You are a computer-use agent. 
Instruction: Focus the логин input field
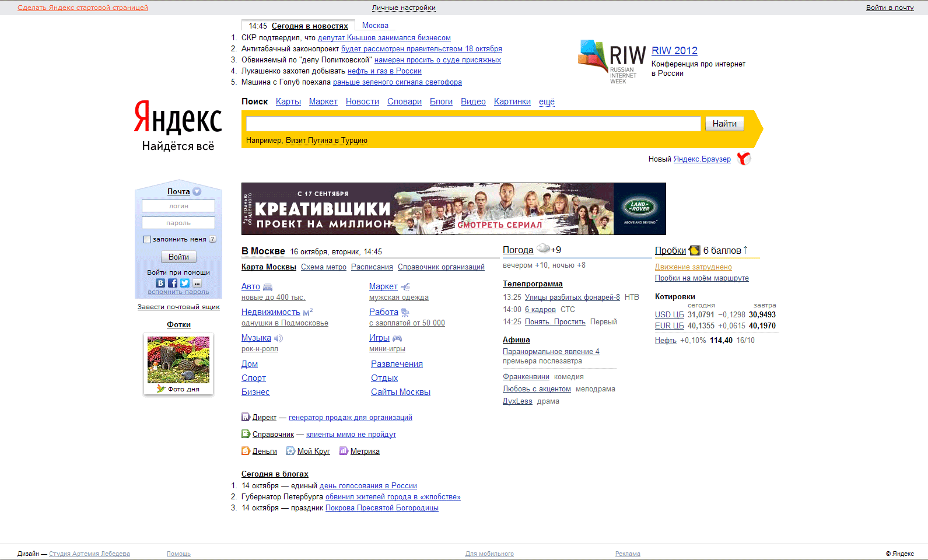[x=178, y=206]
